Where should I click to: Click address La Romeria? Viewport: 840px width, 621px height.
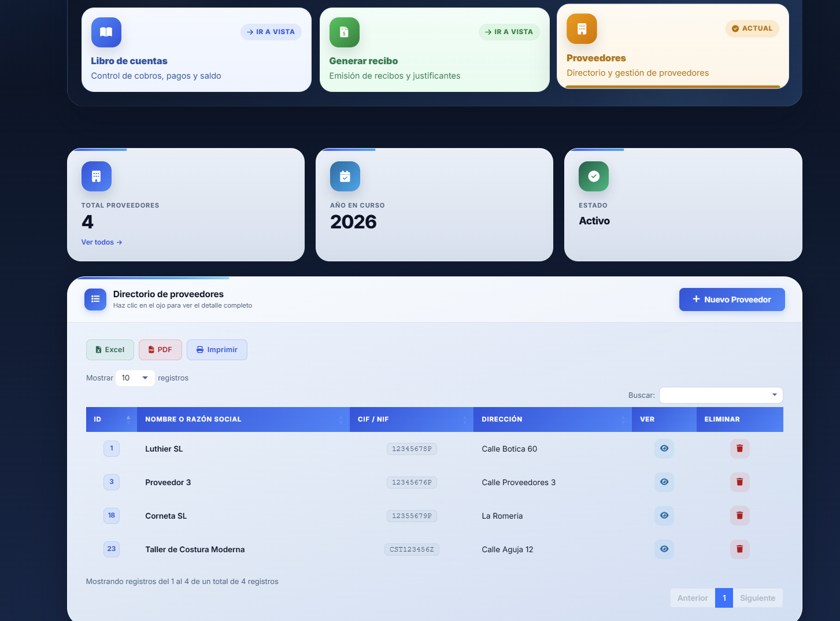coord(502,516)
